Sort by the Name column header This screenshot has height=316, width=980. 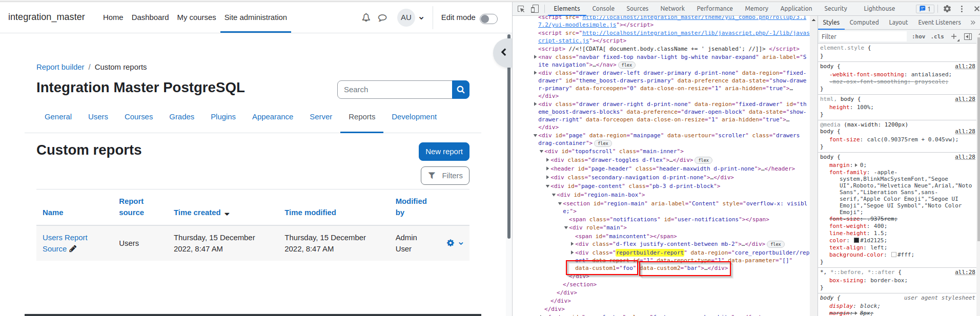click(53, 213)
